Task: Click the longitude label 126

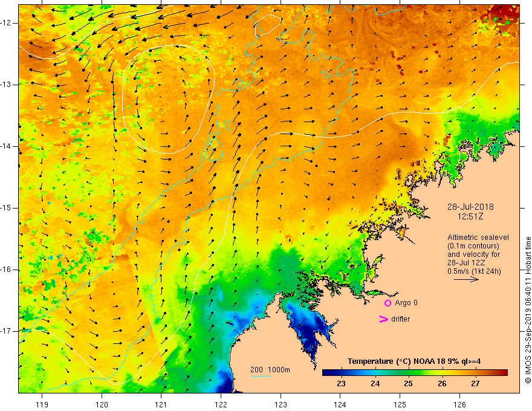Action: point(459,404)
